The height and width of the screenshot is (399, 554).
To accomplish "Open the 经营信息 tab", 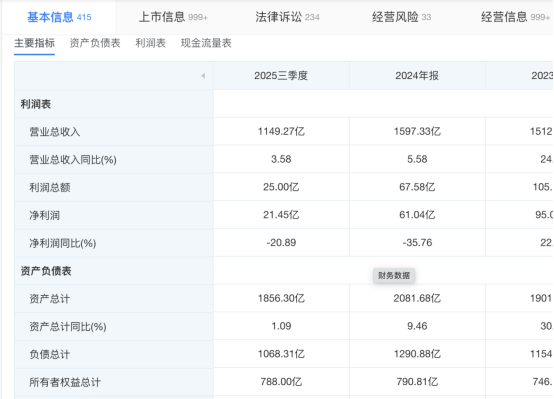I will 515,17.
